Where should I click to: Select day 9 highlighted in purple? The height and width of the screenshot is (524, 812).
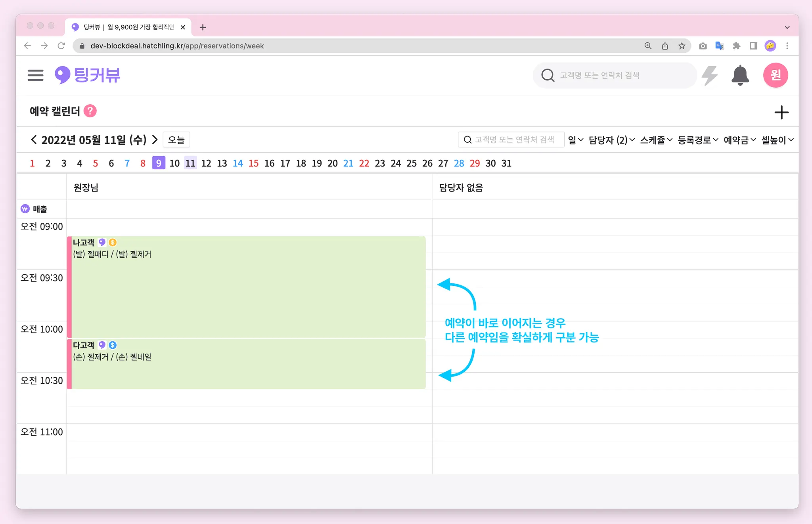click(x=159, y=163)
